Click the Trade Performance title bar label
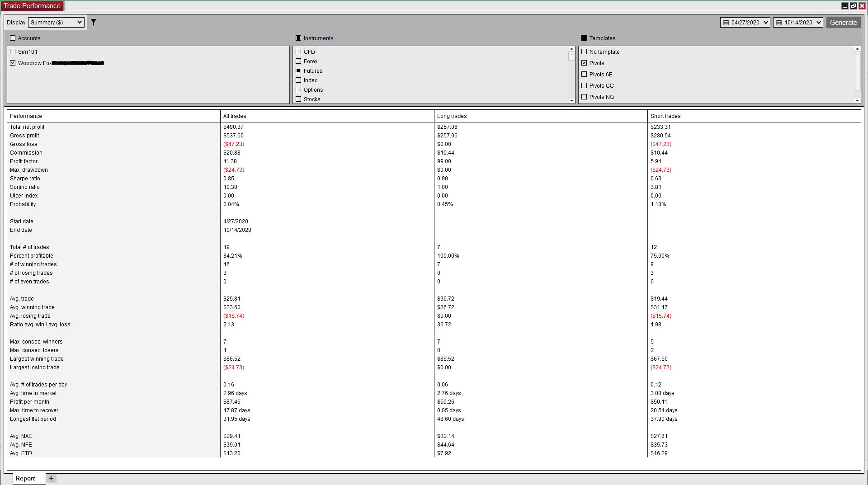Screen dimensions: 868x485 click(x=32, y=6)
